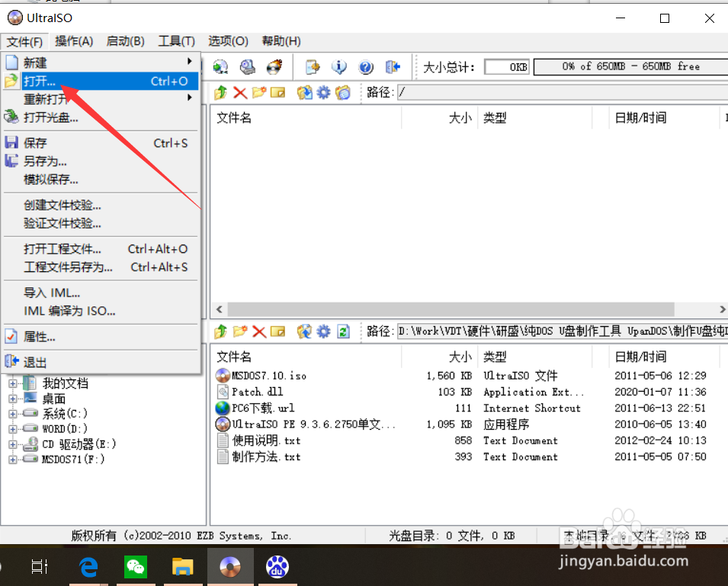The image size is (728, 586).
Task: Choose 保存 in the File menu
Action: point(101,143)
